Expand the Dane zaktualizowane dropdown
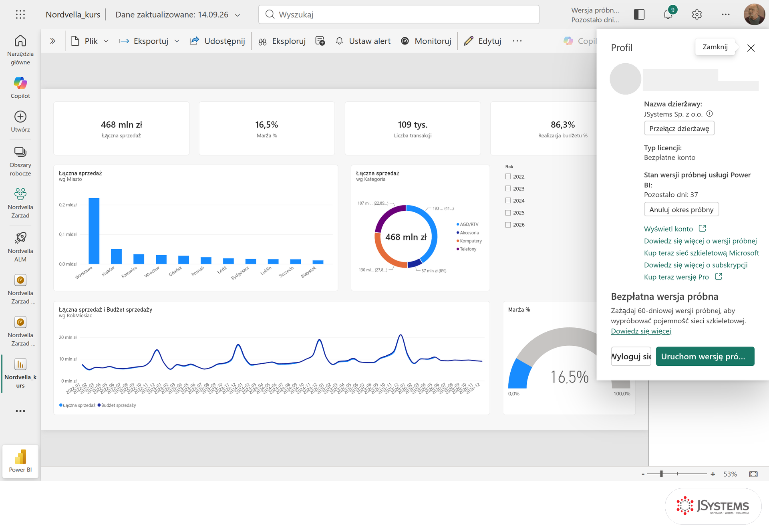The image size is (769, 532). (x=238, y=15)
